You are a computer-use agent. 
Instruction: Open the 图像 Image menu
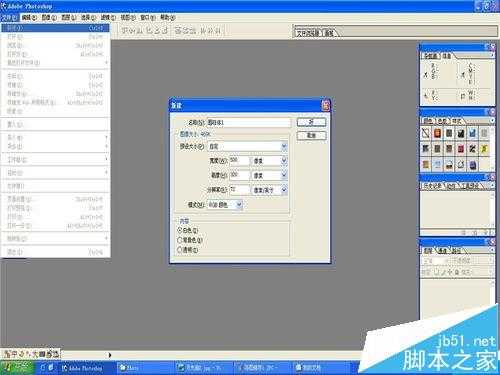point(49,17)
